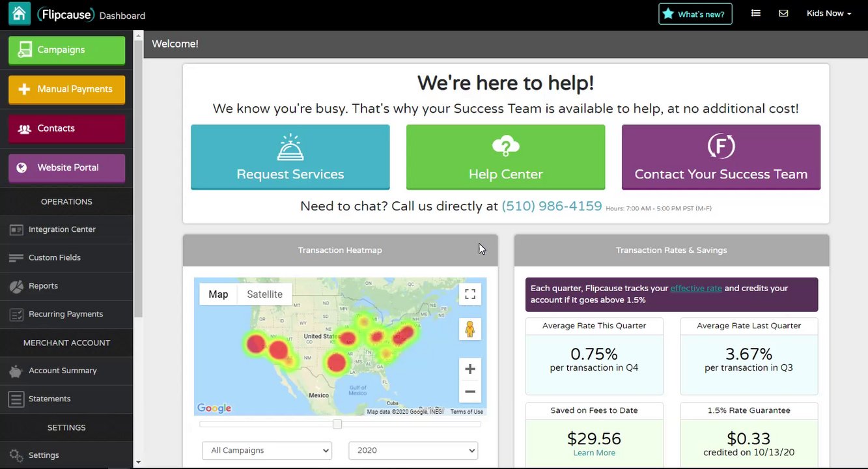868x469 pixels.
Task: Click the $29.56 saved on fees value
Action: (594, 438)
